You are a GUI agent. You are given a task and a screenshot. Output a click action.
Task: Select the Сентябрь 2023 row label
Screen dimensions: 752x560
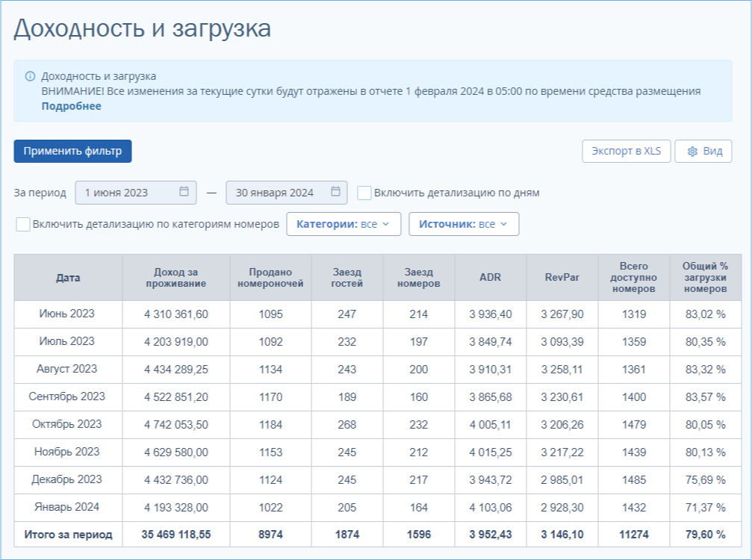point(66,396)
